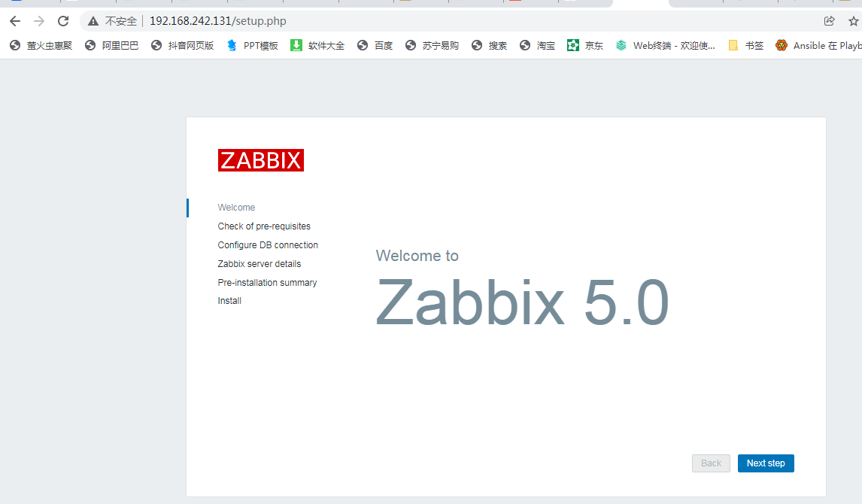This screenshot has height=504, width=862.
Task: Click the red ZABBIX logo
Action: tap(260, 160)
